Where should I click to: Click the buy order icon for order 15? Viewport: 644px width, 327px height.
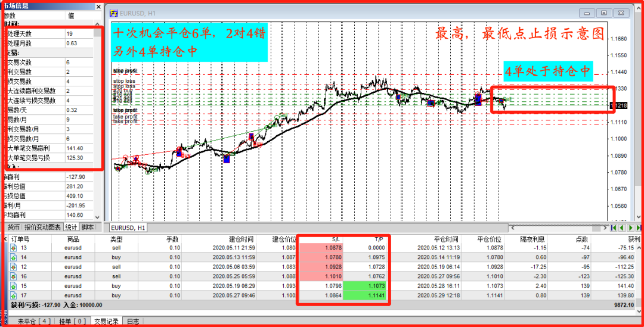13,286
